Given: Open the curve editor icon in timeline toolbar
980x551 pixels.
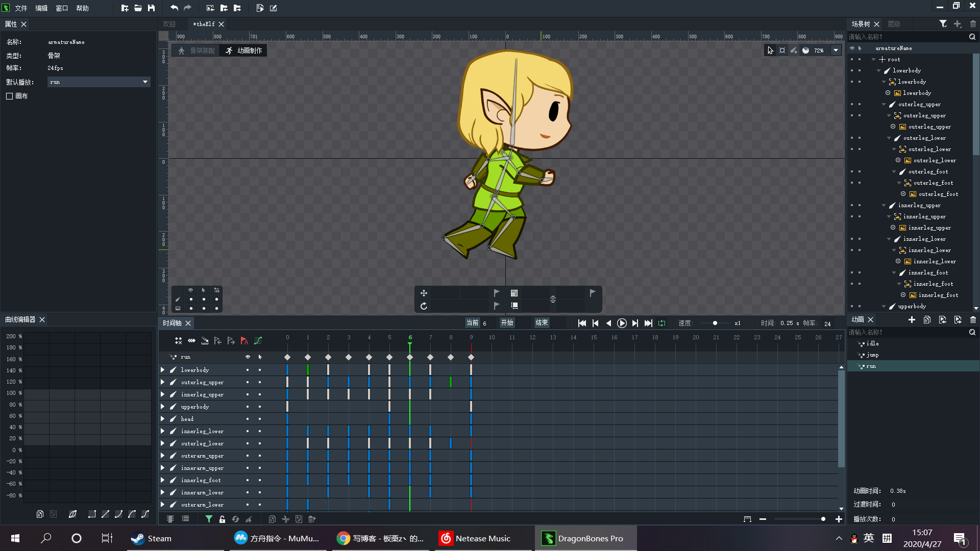Looking at the screenshot, I should click(x=258, y=341).
